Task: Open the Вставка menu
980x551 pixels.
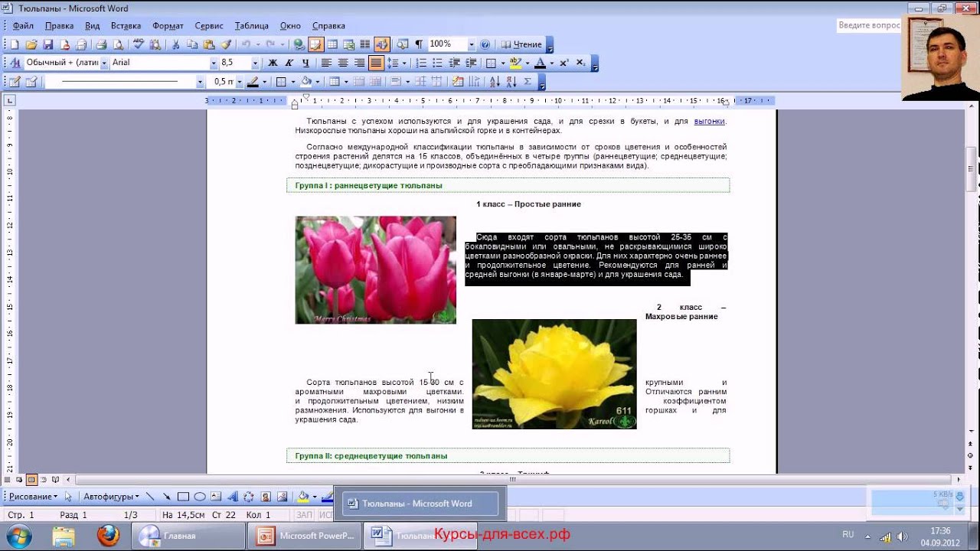Action: tap(126, 26)
